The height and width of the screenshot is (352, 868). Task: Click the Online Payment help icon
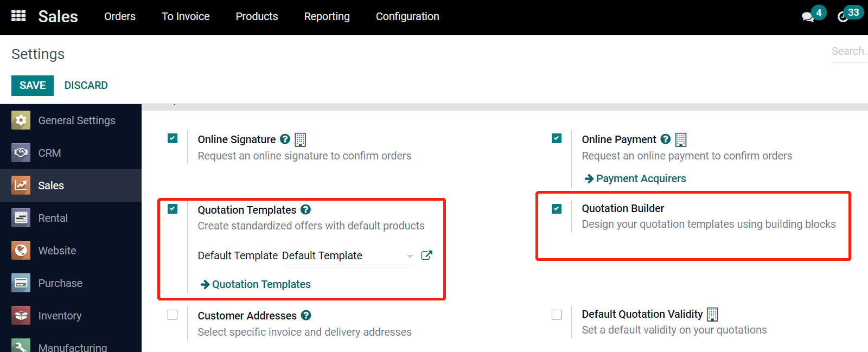click(x=665, y=139)
